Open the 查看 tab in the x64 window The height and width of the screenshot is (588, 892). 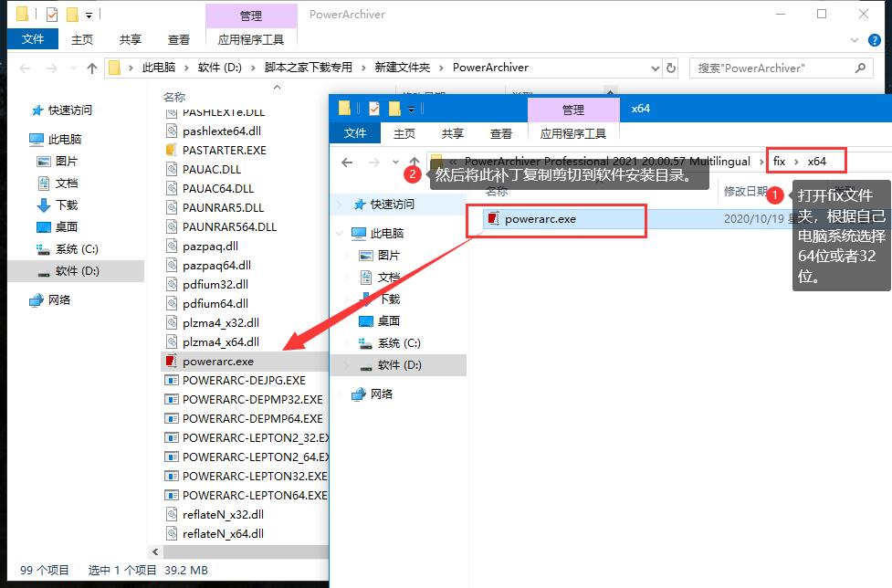pyautogui.click(x=501, y=133)
